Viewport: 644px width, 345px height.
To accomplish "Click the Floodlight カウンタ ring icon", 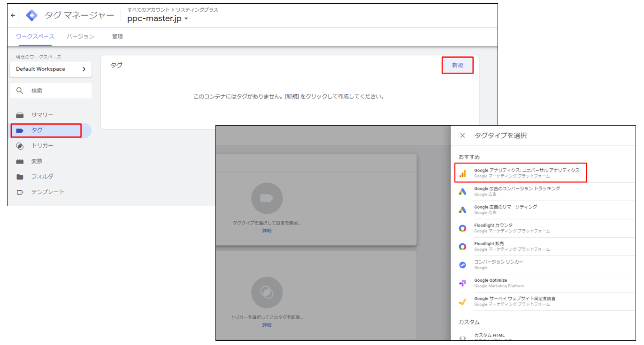I will (x=463, y=228).
